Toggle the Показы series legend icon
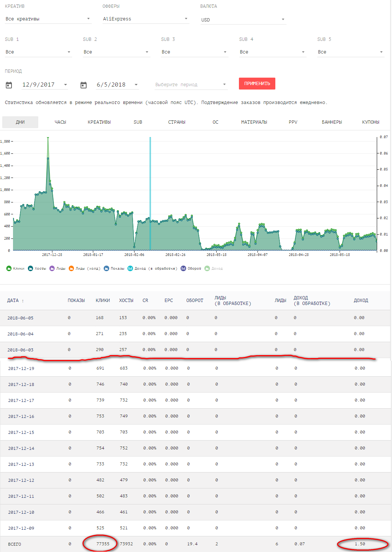Viewport: 392px width, 552px height. point(106,268)
